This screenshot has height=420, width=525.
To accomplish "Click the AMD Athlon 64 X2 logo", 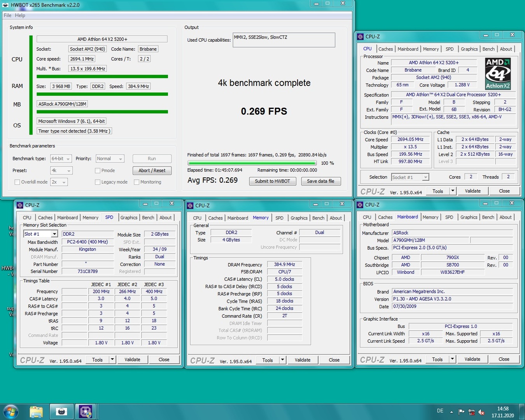I will coord(498,74).
